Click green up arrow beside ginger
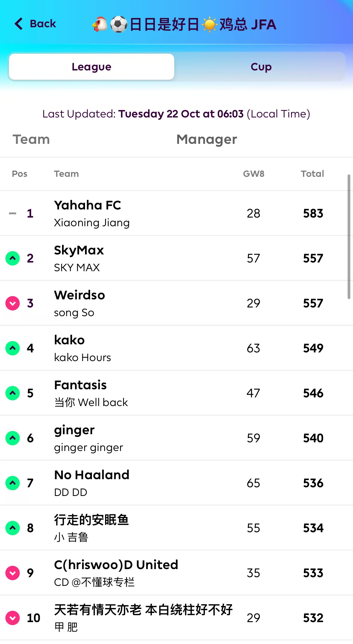Viewport: 353px width, 644px height. point(13,438)
